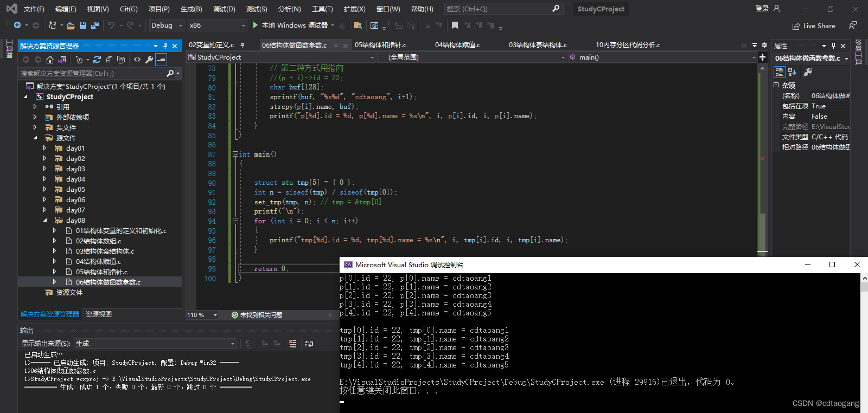
Task: Save all files with the toolbar icon
Action: tap(95, 25)
